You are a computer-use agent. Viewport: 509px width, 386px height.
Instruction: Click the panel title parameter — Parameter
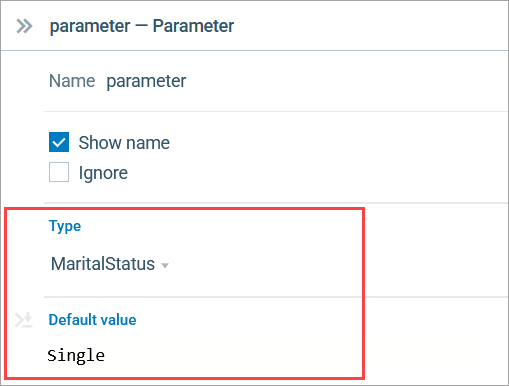tap(142, 26)
